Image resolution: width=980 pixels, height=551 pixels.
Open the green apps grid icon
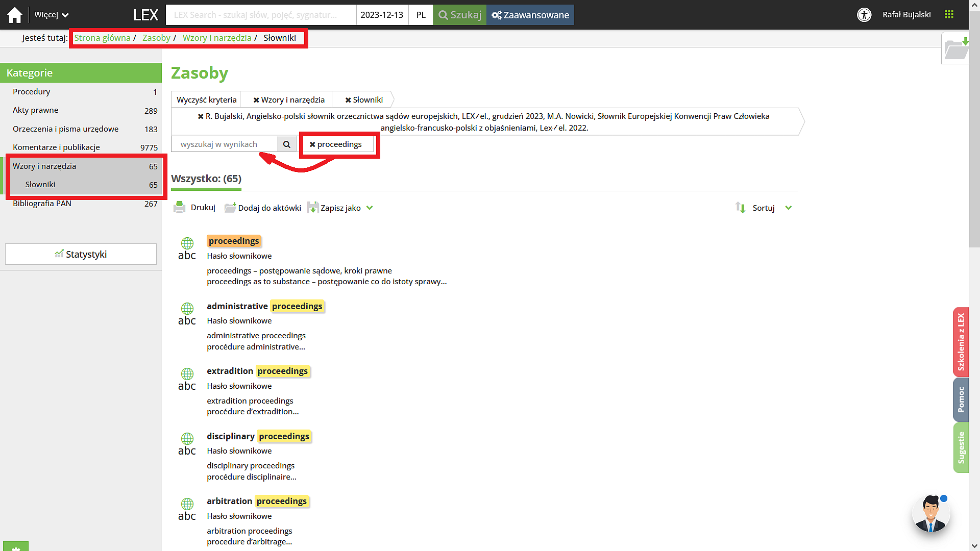(949, 14)
